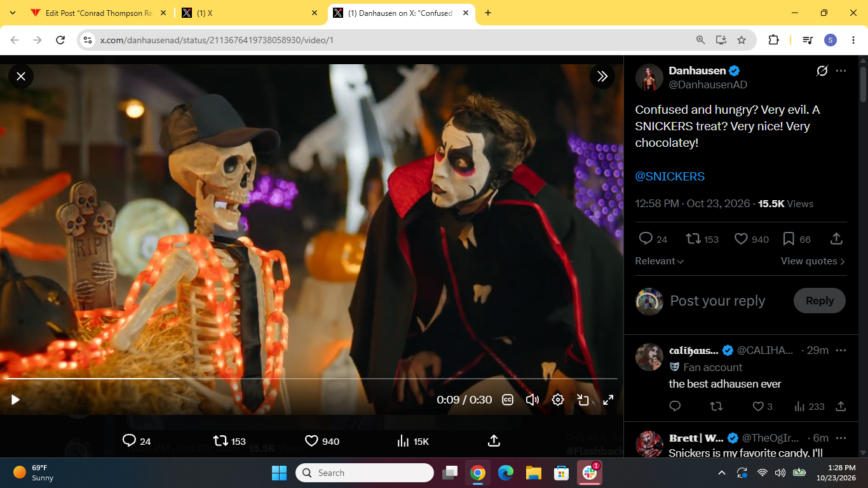
Task: Like the calihaus comment with 3 likes
Action: tap(762, 406)
